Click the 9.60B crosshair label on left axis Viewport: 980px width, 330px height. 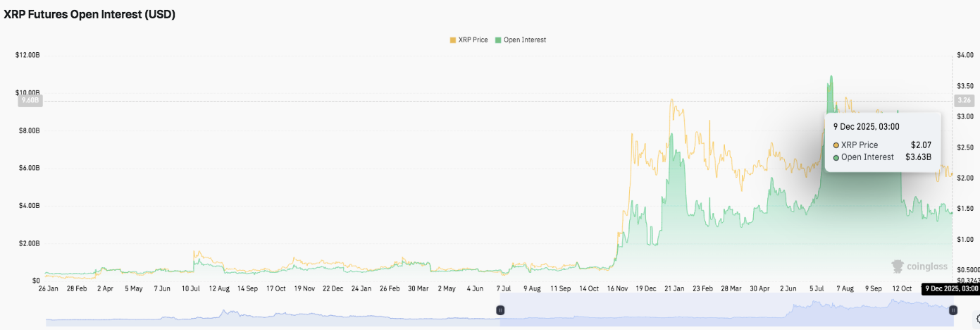tap(30, 101)
